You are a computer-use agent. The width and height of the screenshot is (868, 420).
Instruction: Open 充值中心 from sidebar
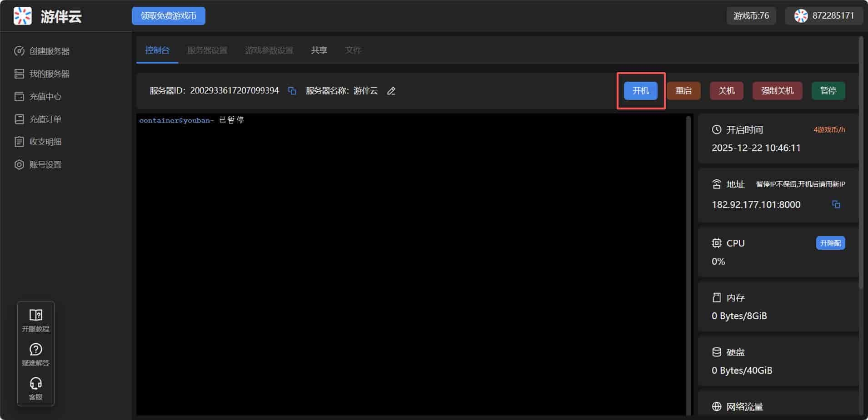pyautogui.click(x=45, y=97)
